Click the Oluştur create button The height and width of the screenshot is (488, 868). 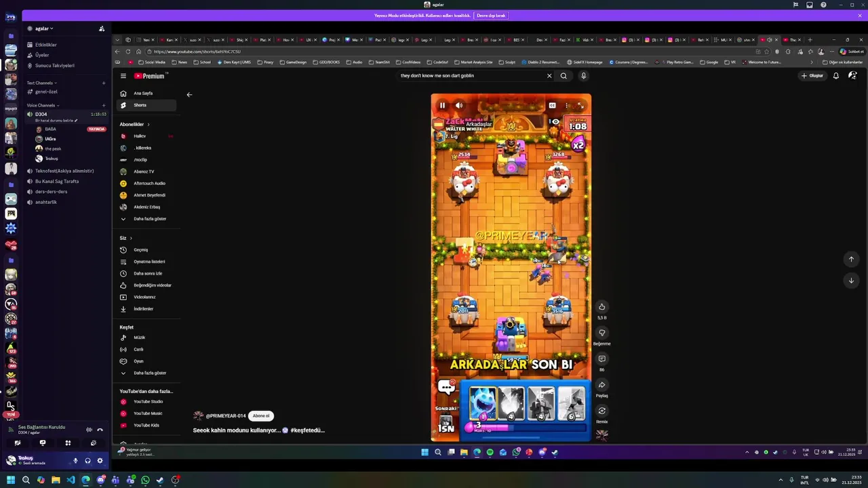tap(812, 76)
